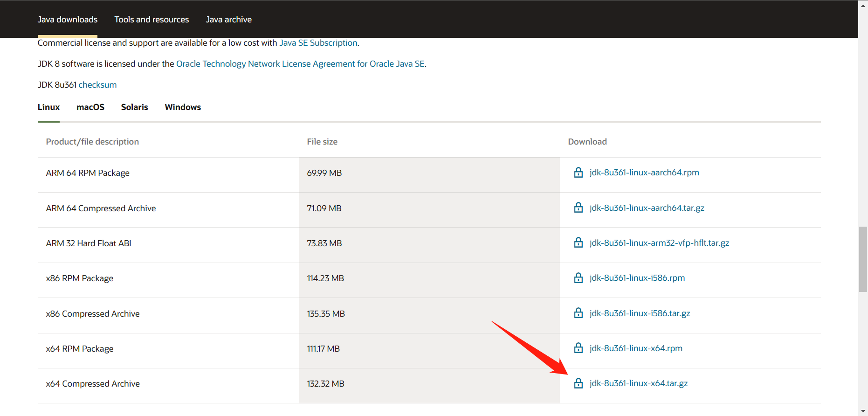Click the 111.17 MB file size
This screenshot has height=416, width=868.
coord(324,349)
